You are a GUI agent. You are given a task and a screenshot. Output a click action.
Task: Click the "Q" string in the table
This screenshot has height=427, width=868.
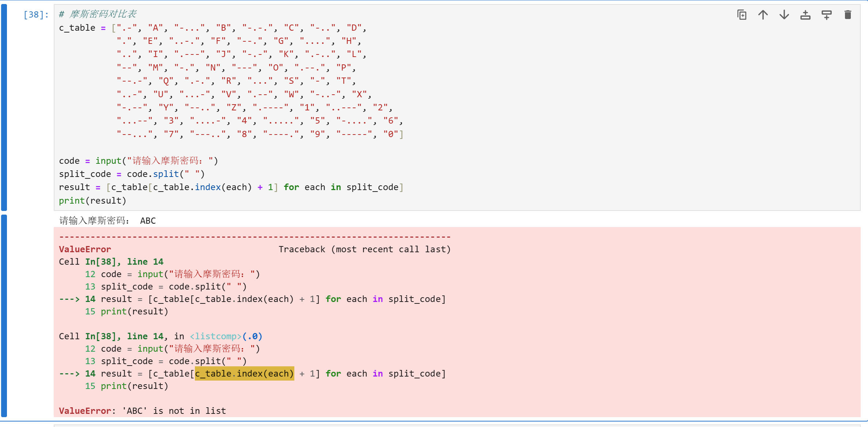pyautogui.click(x=166, y=81)
